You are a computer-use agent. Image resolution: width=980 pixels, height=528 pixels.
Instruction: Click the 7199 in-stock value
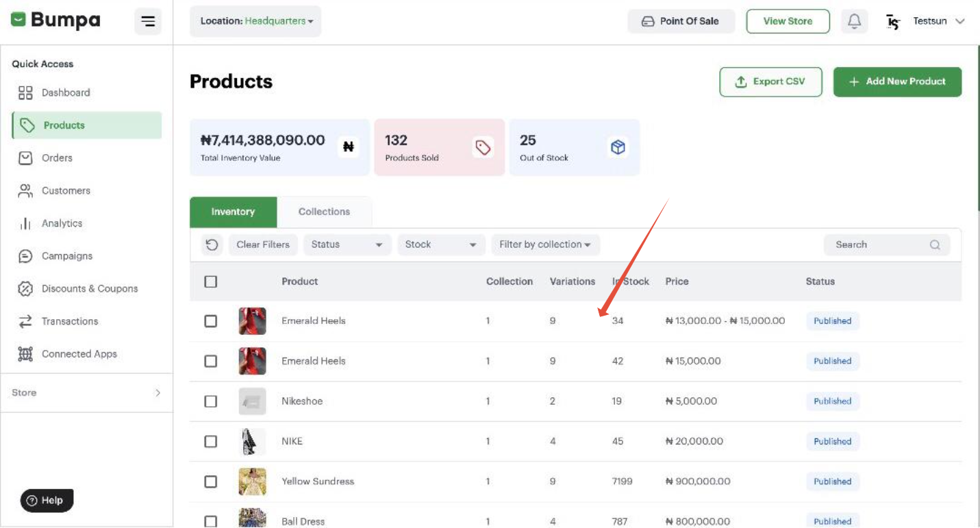(623, 481)
